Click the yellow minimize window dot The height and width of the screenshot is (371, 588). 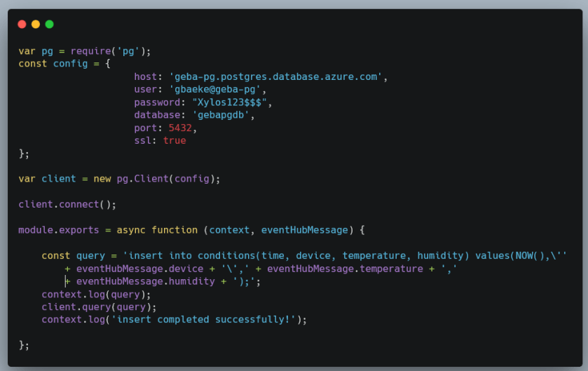(x=36, y=25)
